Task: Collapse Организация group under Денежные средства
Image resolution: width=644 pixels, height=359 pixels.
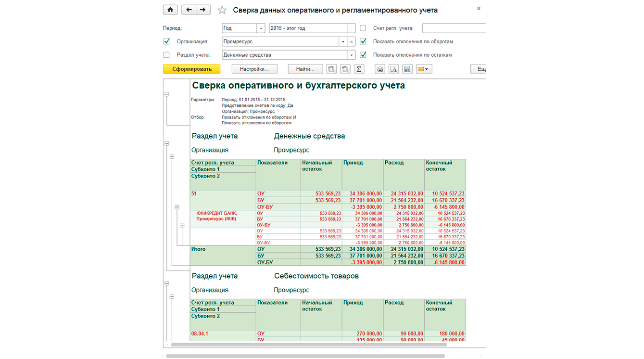Action: point(172,157)
